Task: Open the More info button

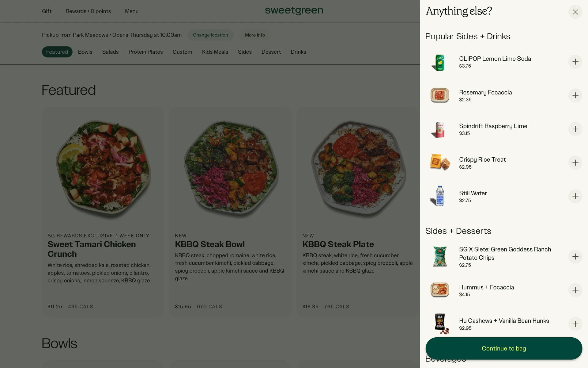Action: pyautogui.click(x=255, y=35)
